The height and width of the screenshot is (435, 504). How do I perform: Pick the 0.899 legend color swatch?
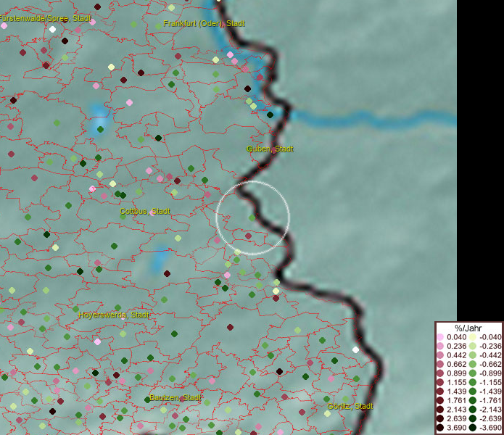(440, 373)
